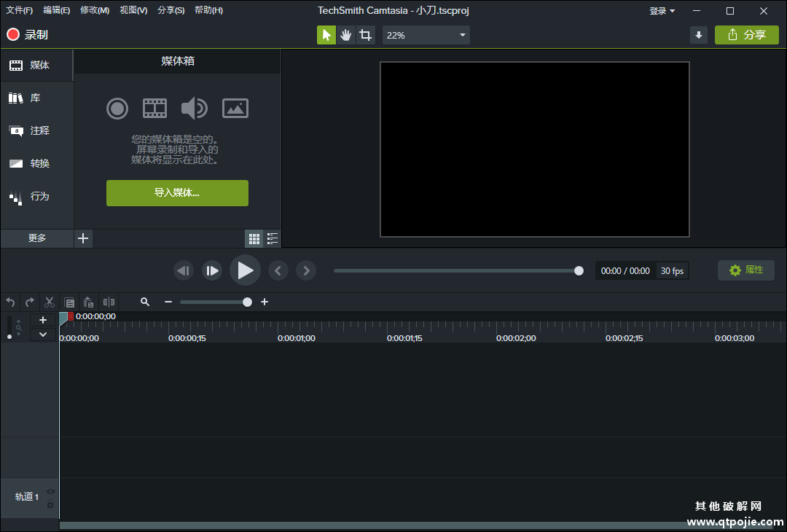The image size is (787, 532).
Task: Switch to the 转换 Transitions tab
Action: pos(36,164)
